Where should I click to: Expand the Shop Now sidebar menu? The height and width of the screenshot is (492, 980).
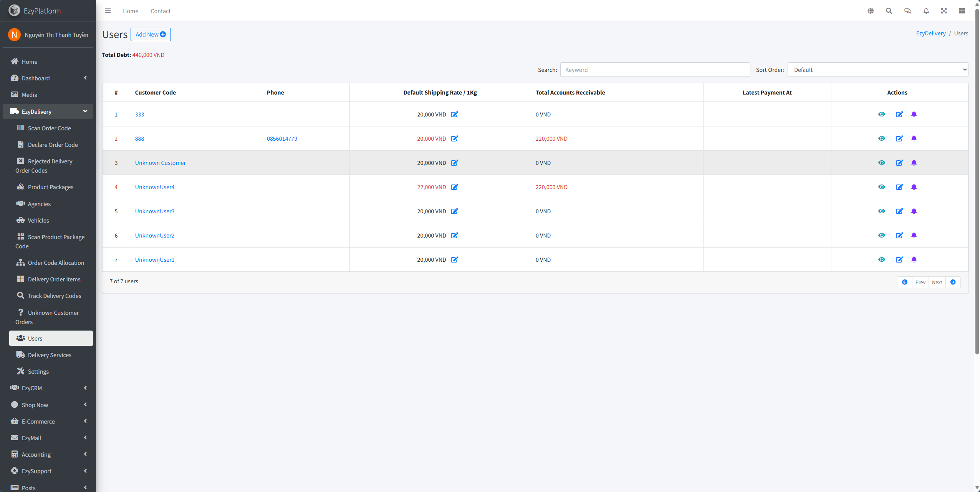(x=48, y=405)
